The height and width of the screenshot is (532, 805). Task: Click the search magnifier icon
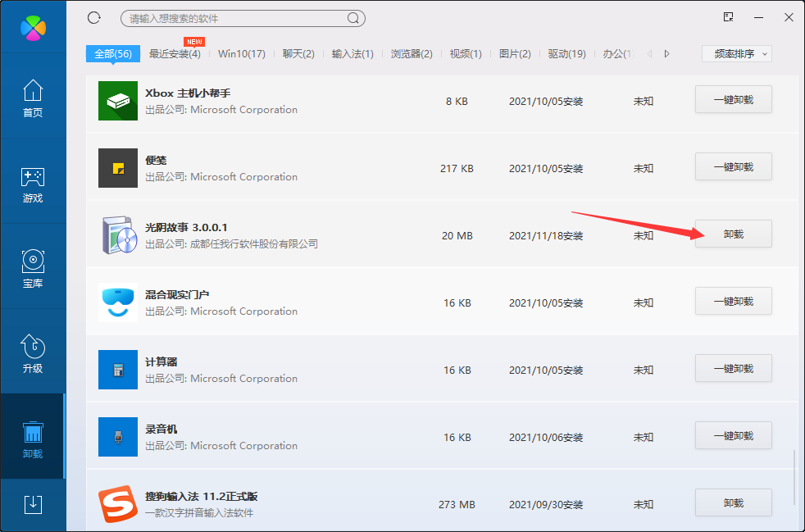(352, 19)
